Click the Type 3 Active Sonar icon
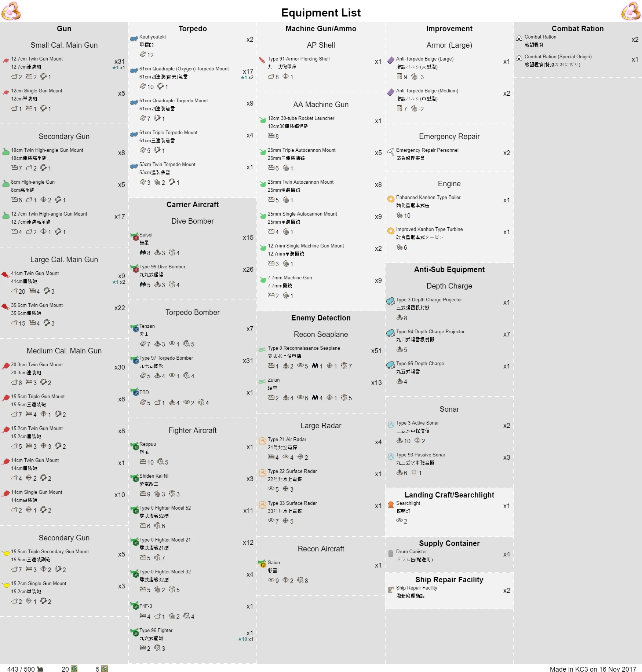Viewport: 642px width, 672px height. tap(391, 425)
